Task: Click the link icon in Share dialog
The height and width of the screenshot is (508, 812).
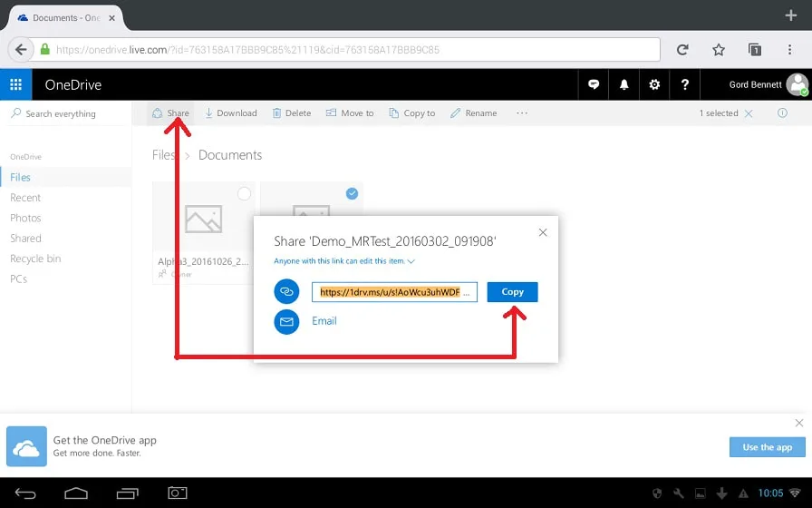Action: [x=286, y=291]
